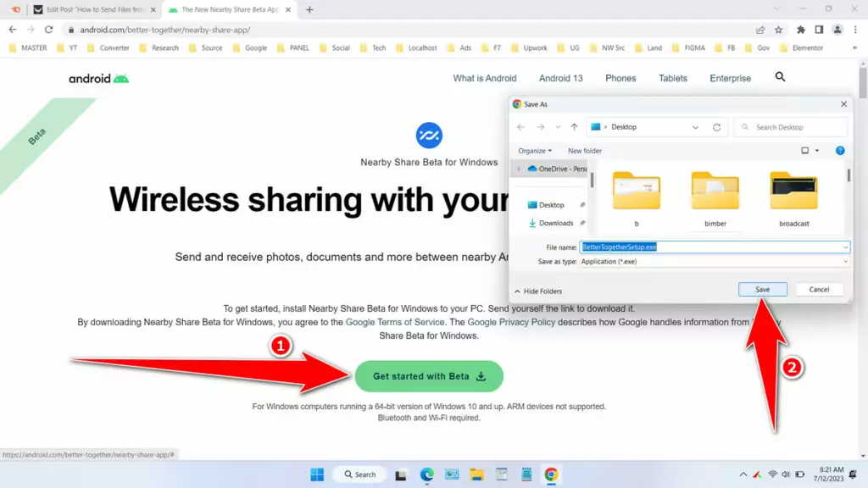Image resolution: width=868 pixels, height=488 pixels.
Task: Open Phones navigation item
Action: [620, 79]
